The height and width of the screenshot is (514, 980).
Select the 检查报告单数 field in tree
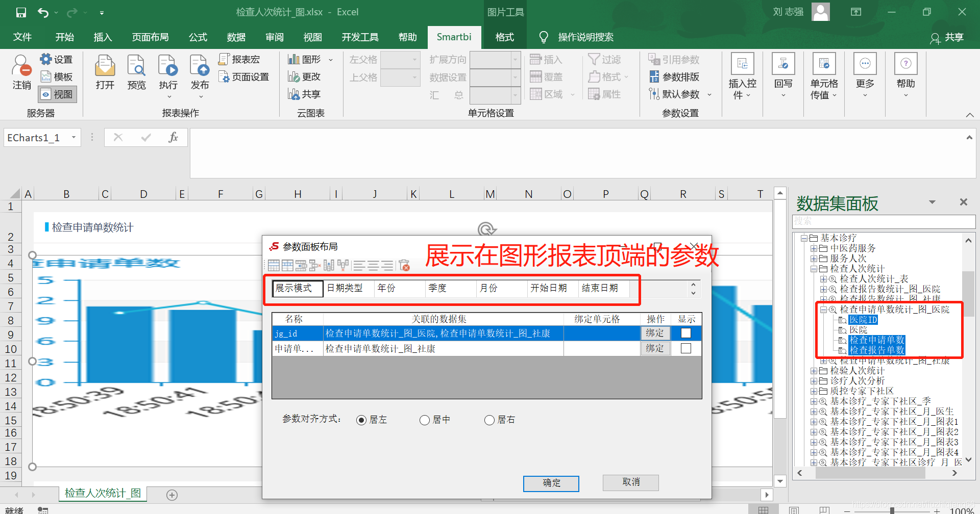877,350
